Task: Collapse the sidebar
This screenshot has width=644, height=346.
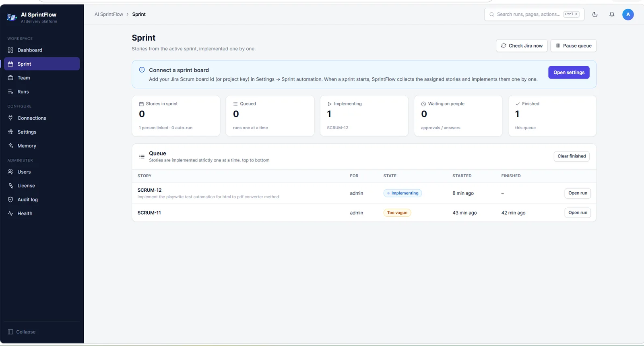Action: [22, 332]
